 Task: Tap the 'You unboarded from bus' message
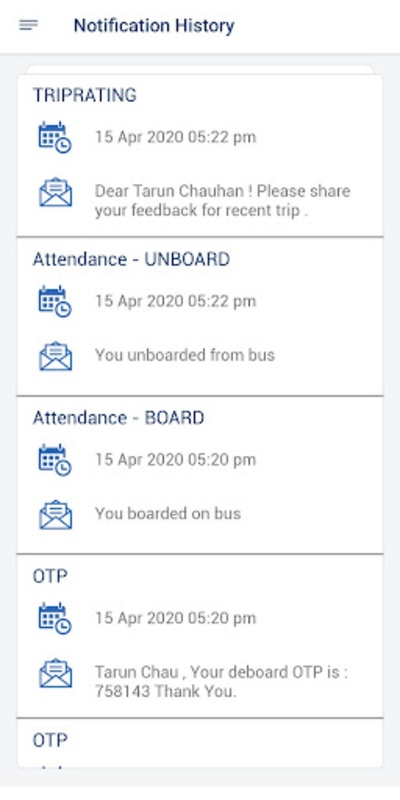pyautogui.click(x=185, y=355)
